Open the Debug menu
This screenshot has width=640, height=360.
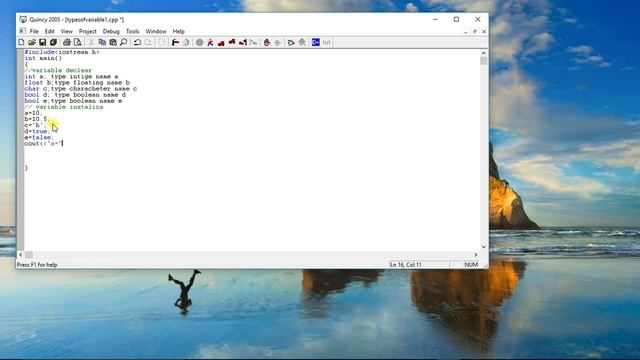click(x=111, y=31)
